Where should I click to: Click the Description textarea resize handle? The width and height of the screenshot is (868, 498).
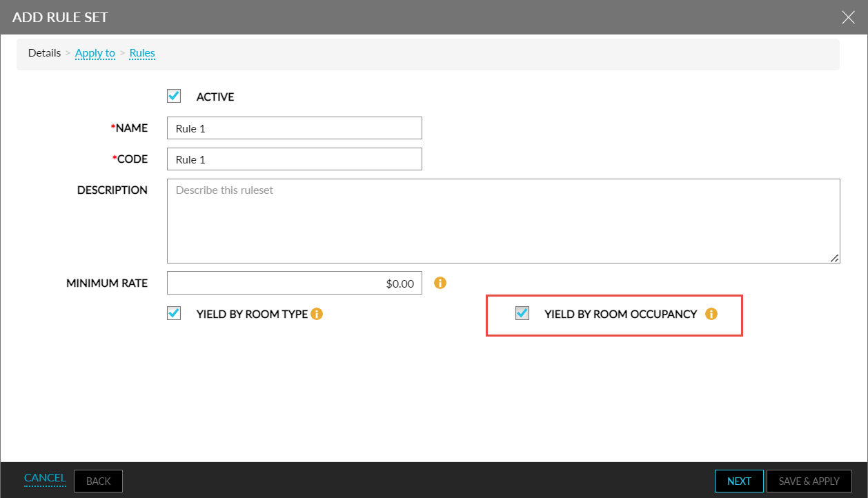835,257
